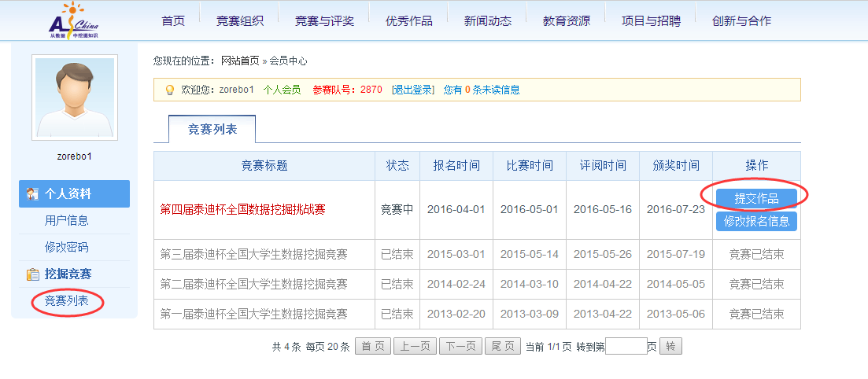868x379 pixels.
Task: Open 创新与合作 navigation menu
Action: 742,21
